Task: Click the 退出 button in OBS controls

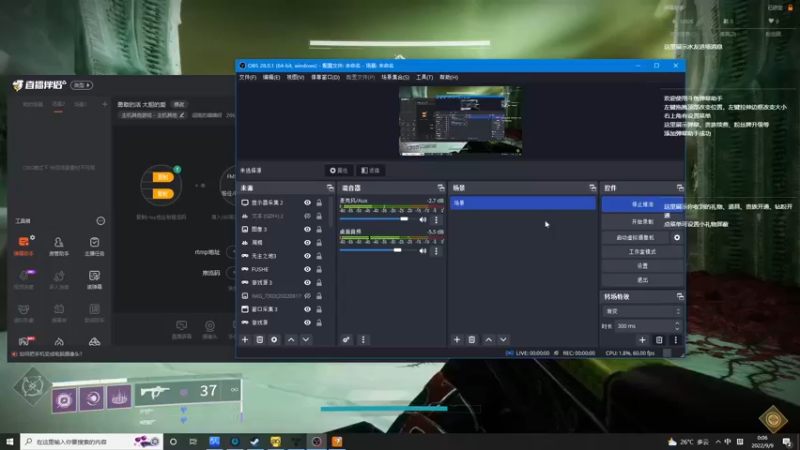Action: point(642,280)
